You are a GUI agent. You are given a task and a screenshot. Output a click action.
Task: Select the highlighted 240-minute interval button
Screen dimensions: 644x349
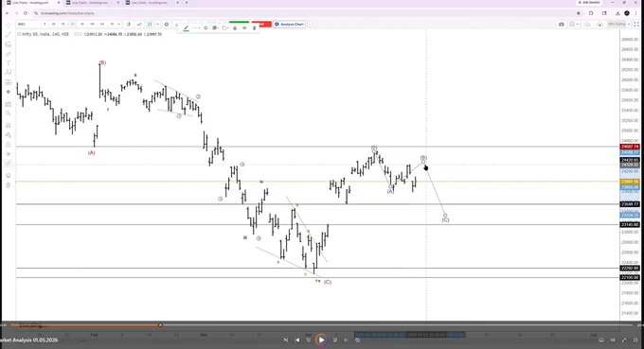coord(72,25)
